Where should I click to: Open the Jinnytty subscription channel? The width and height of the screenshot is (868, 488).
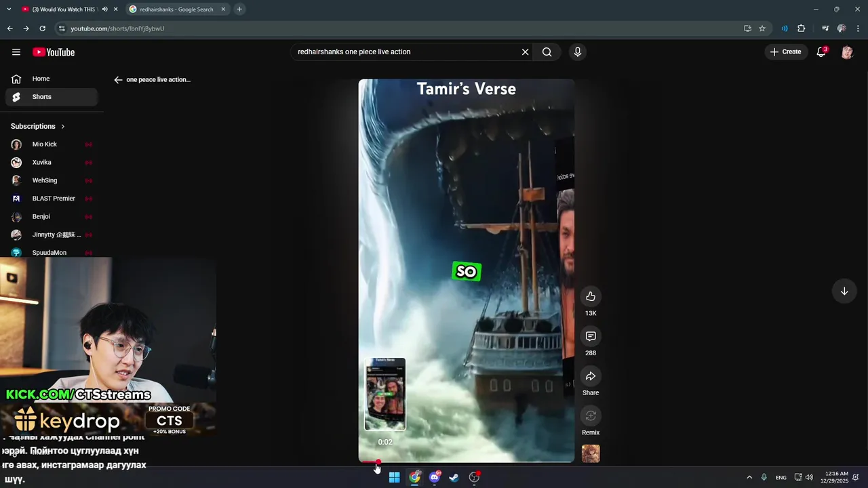tap(51, 235)
